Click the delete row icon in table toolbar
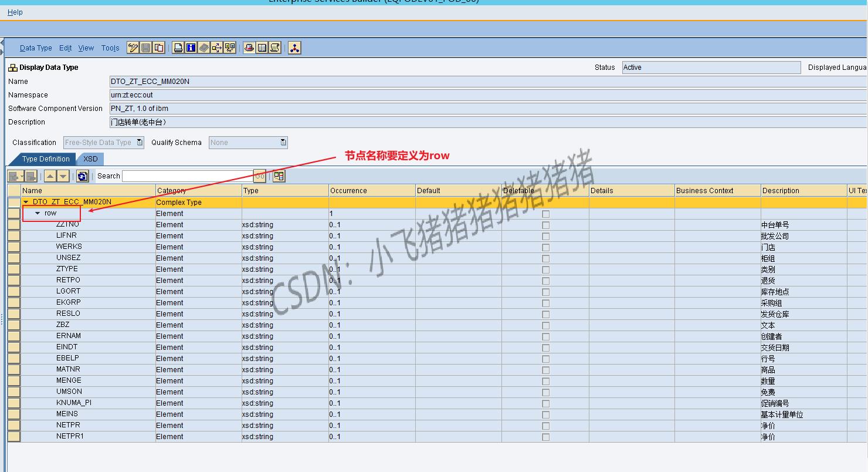Image resolution: width=868 pixels, height=472 pixels. click(x=31, y=176)
